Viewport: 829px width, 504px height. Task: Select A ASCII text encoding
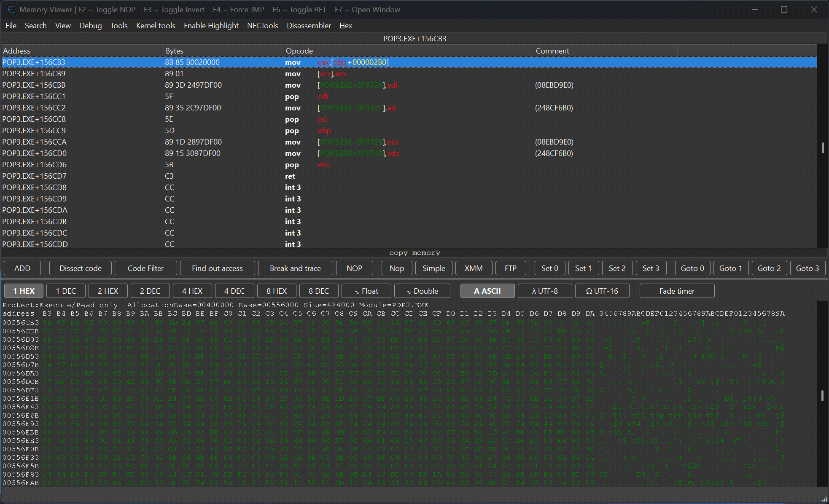(x=487, y=291)
